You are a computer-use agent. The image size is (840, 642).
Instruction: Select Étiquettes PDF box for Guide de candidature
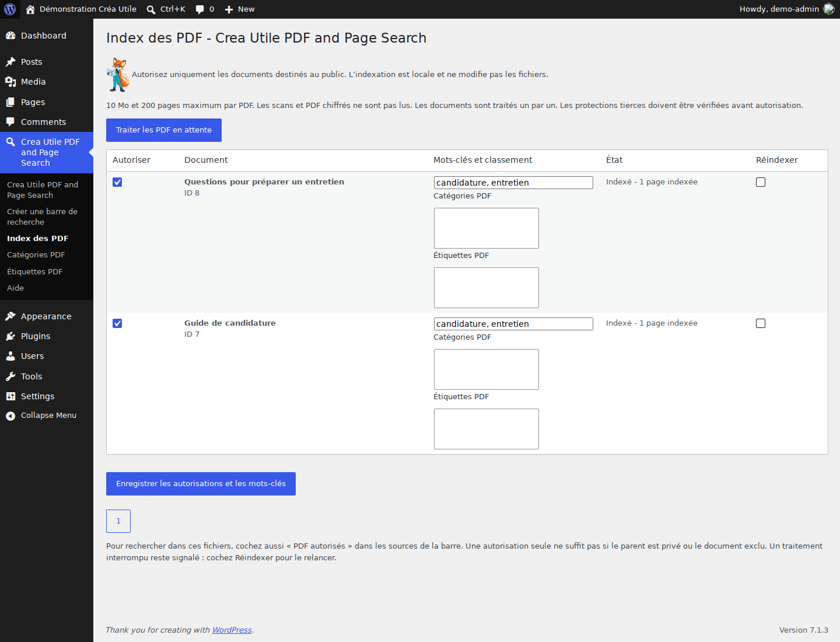pos(487,429)
